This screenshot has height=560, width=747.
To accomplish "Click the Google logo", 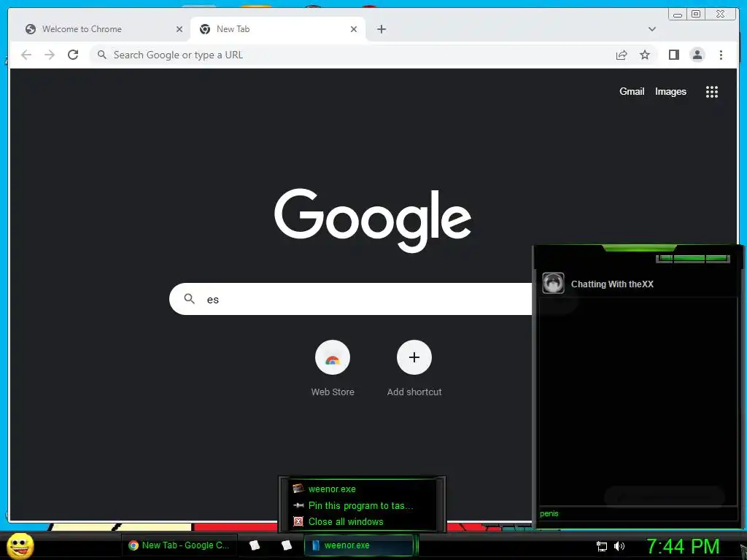I will [x=373, y=220].
